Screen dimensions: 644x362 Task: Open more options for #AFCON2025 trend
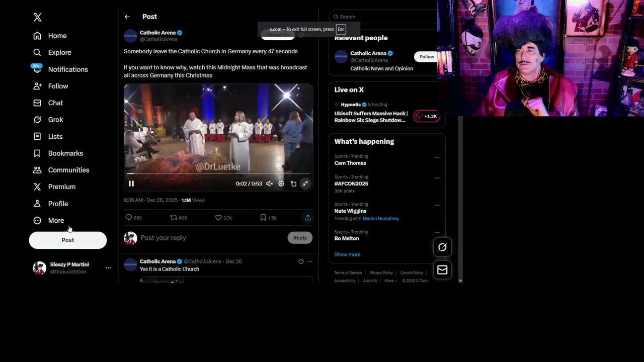(437, 178)
